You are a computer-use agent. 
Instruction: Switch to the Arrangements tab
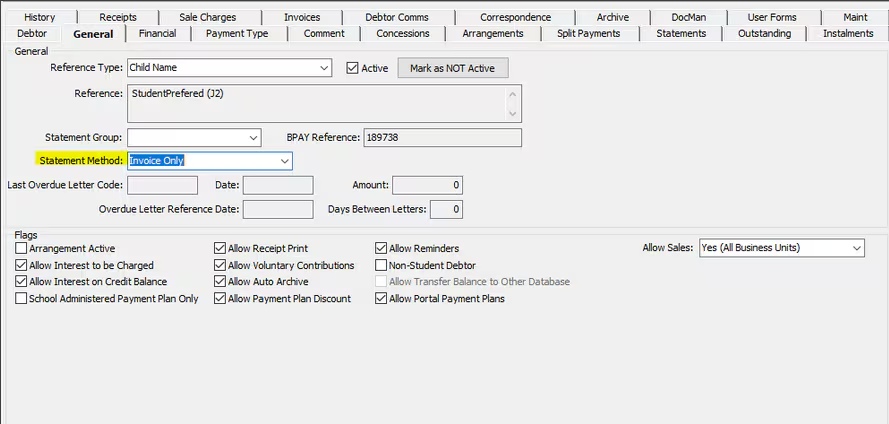pos(493,33)
